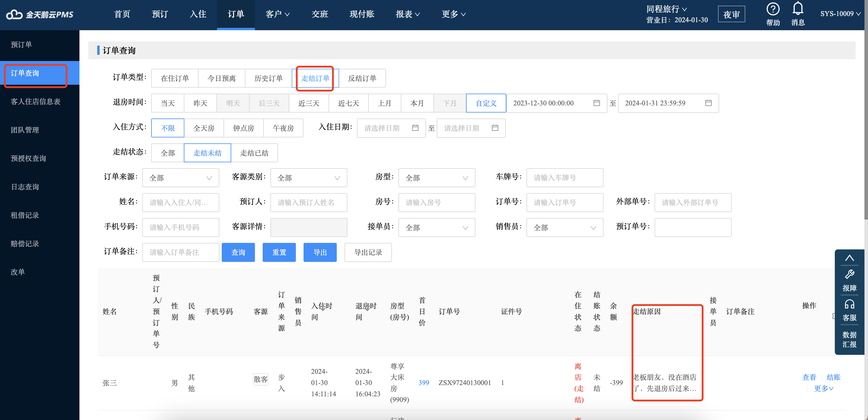Click the blue 查询 button
This screenshot has height=420, width=868.
238,252
